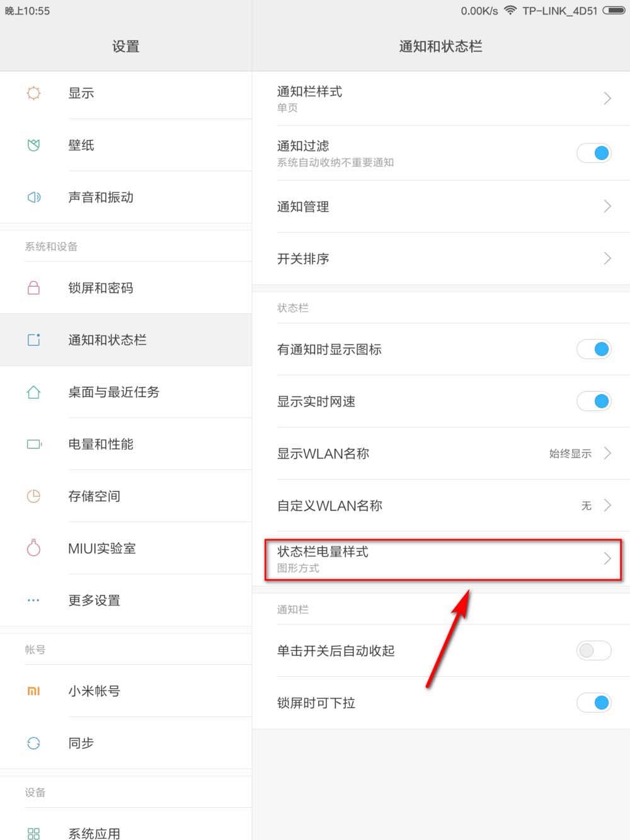
Task: Open MIUI实验室 sidebar entry
Action: coord(102,549)
